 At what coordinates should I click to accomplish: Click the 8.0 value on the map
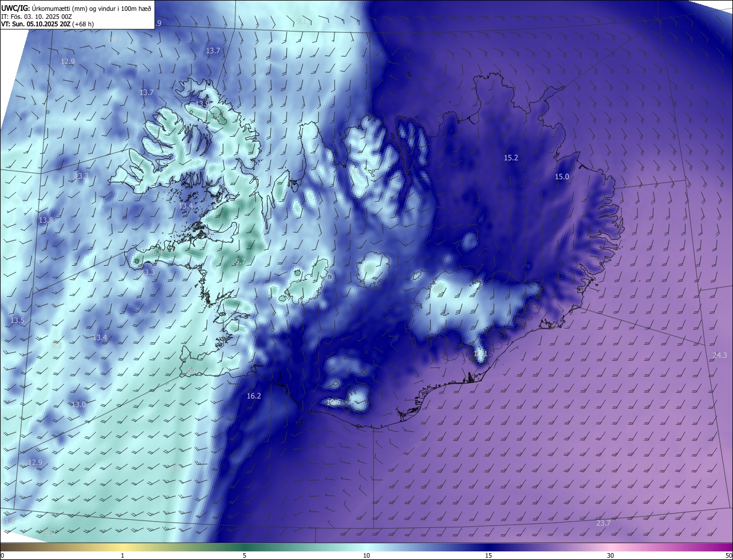tap(192, 370)
